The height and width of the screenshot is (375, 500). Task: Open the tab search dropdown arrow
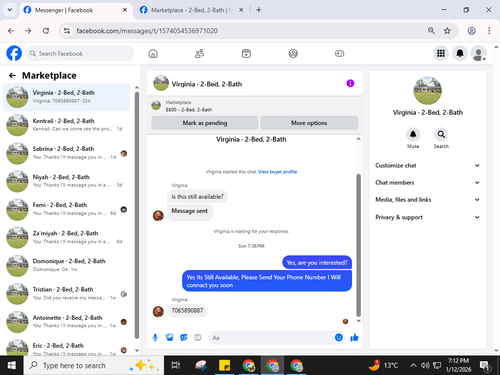[x=10, y=10]
